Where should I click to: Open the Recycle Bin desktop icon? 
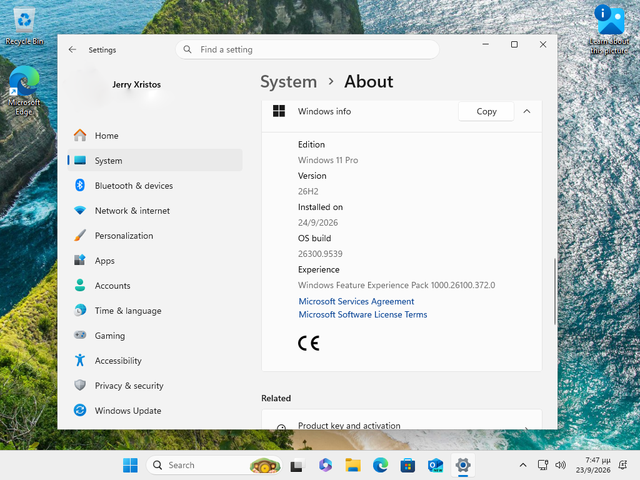click(24, 27)
